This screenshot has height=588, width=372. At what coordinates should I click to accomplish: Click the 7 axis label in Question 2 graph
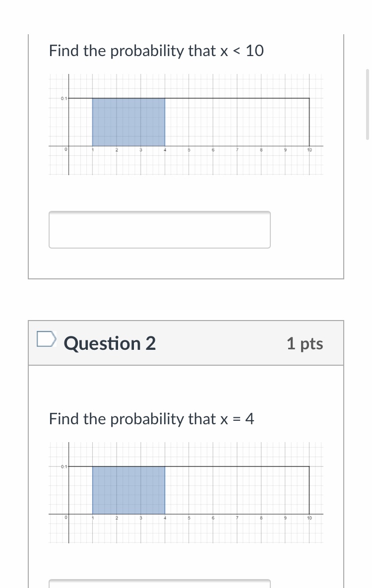(x=237, y=518)
